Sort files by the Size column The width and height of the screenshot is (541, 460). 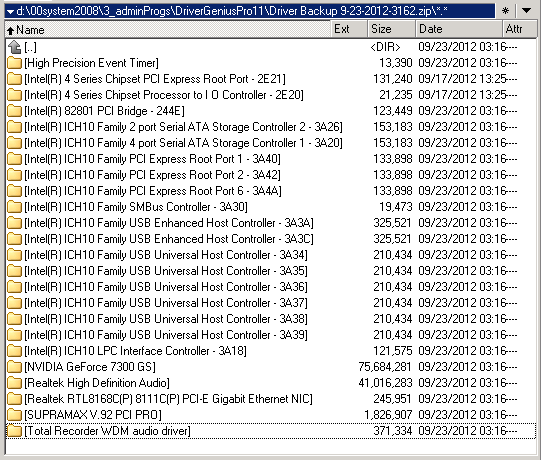391,29
